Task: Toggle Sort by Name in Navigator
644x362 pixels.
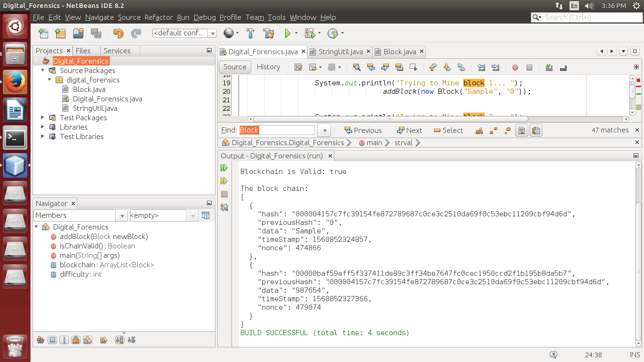Action: tap(119, 340)
